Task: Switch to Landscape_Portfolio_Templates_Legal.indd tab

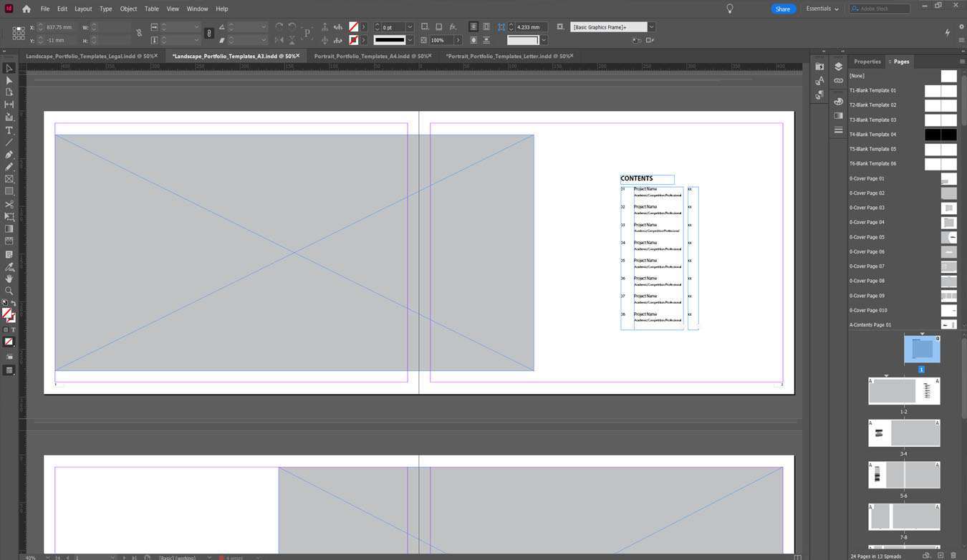Action: (89, 56)
